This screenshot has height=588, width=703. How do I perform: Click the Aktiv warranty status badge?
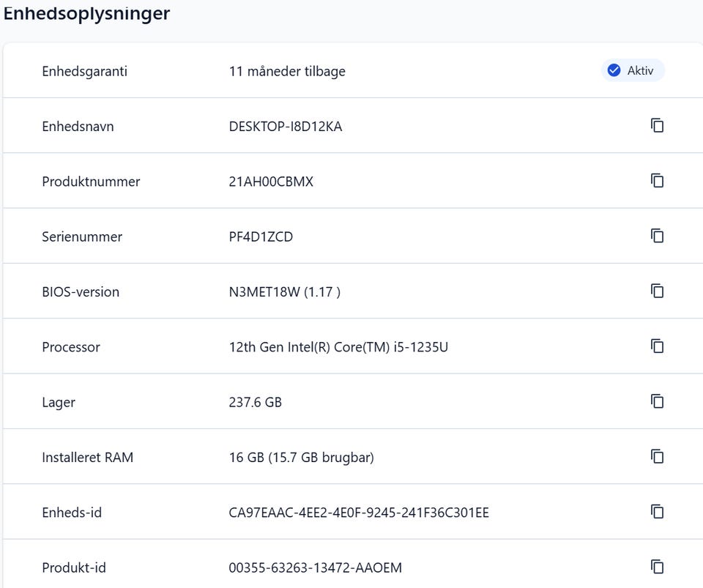click(633, 71)
